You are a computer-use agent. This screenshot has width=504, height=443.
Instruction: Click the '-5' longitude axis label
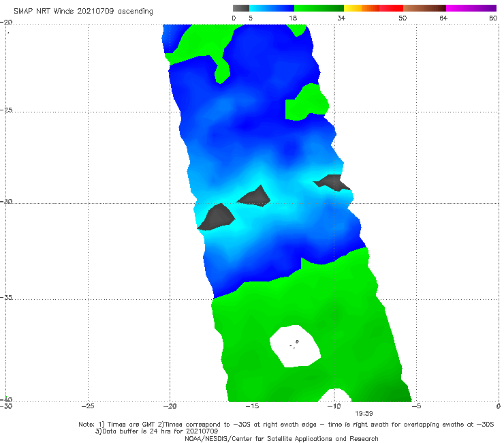pyautogui.click(x=416, y=406)
